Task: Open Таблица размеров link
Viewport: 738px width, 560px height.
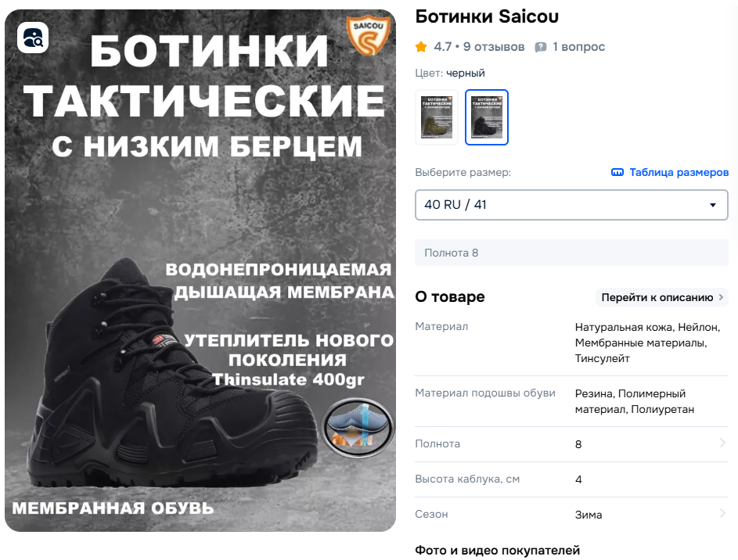Action: coord(679,172)
